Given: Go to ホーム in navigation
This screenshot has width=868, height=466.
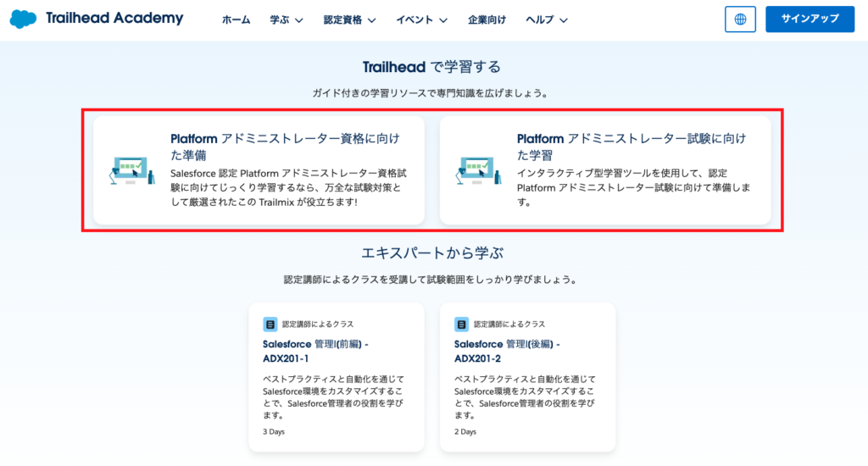Looking at the screenshot, I should [236, 20].
